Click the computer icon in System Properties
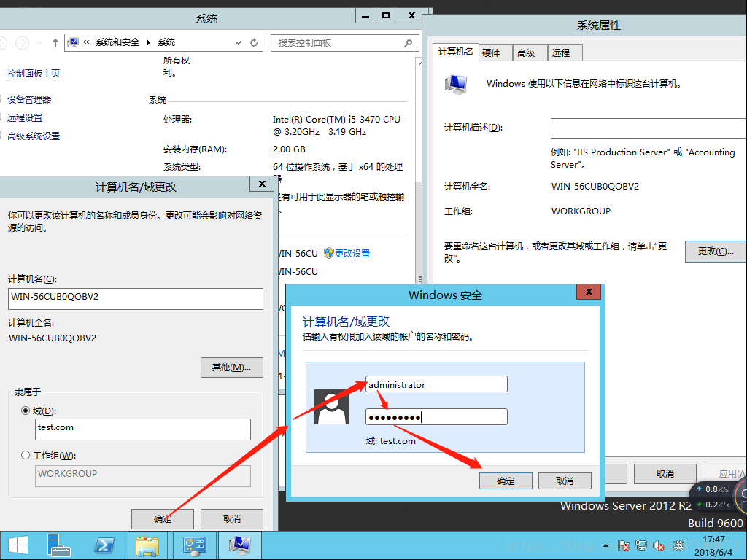This screenshot has width=747, height=560. coord(457,85)
